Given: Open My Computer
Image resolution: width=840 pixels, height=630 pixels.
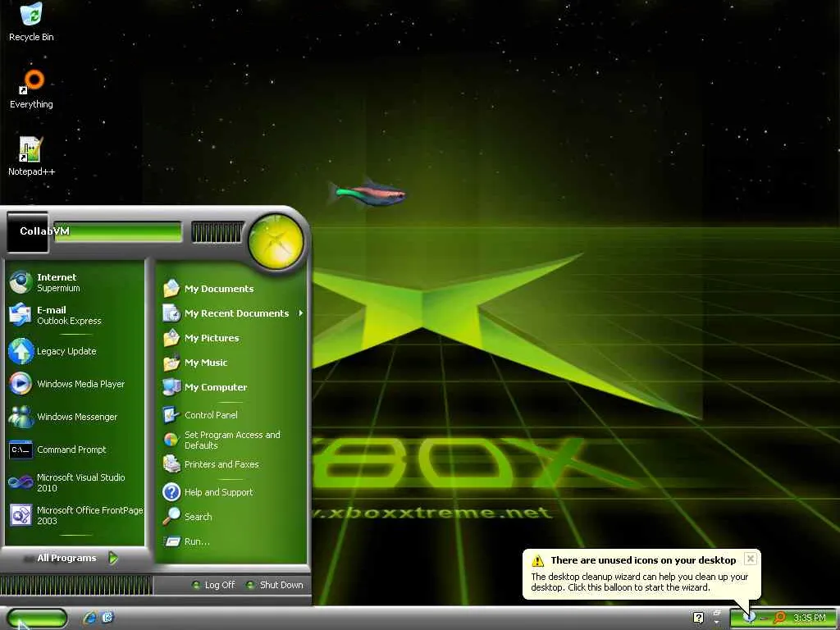Looking at the screenshot, I should click(233, 387).
